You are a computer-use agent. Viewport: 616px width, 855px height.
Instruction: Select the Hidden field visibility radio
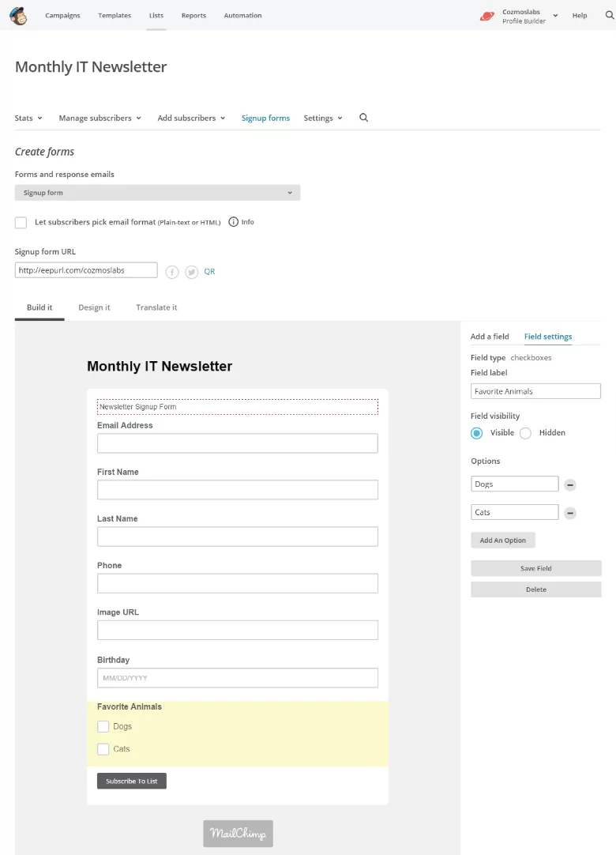click(x=525, y=433)
